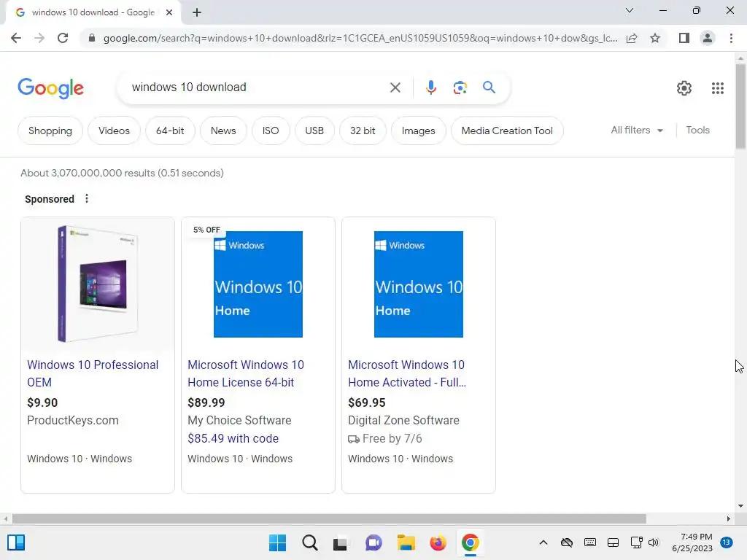Open Sponsored three-dot options

click(x=87, y=198)
